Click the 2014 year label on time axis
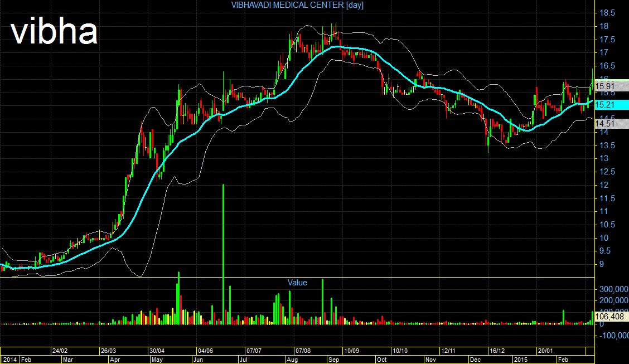Screen dimensions: 629x364 pos(10,360)
